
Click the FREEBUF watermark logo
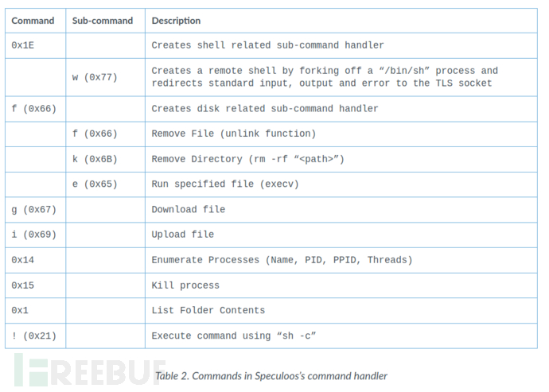coord(90,371)
